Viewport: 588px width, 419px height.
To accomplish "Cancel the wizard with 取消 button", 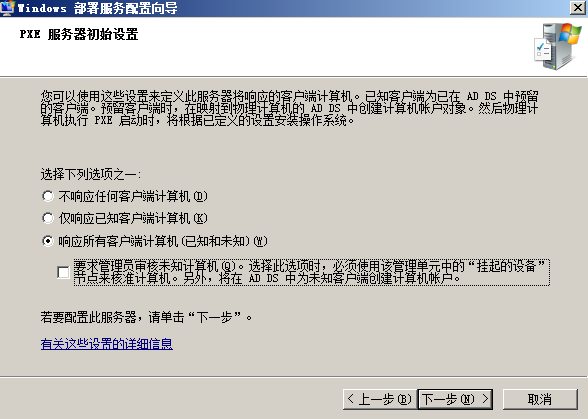I will 540,399.
